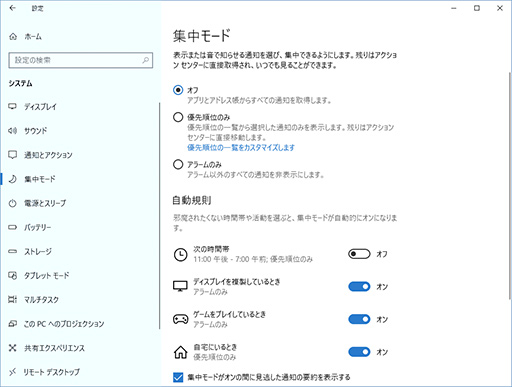Open バッテリー settings page

[80, 227]
